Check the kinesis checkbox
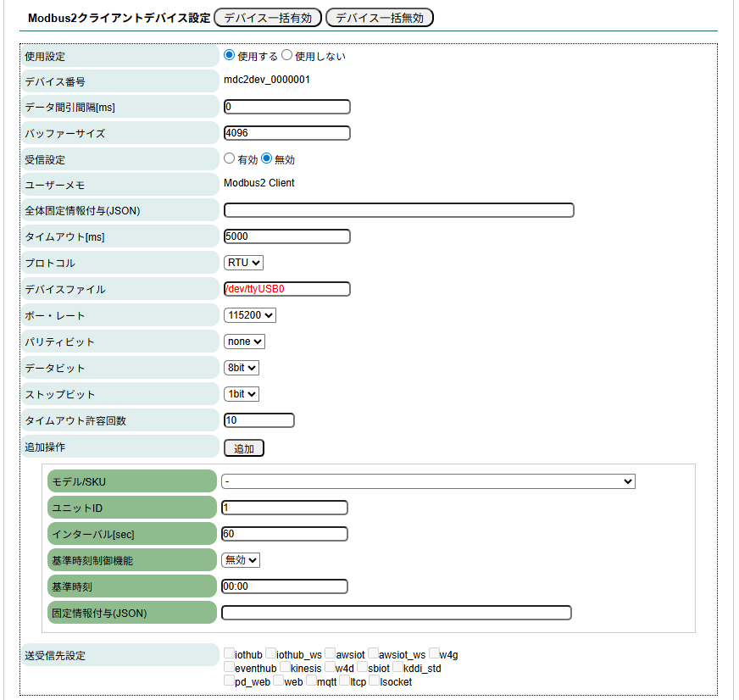 pyautogui.click(x=285, y=667)
